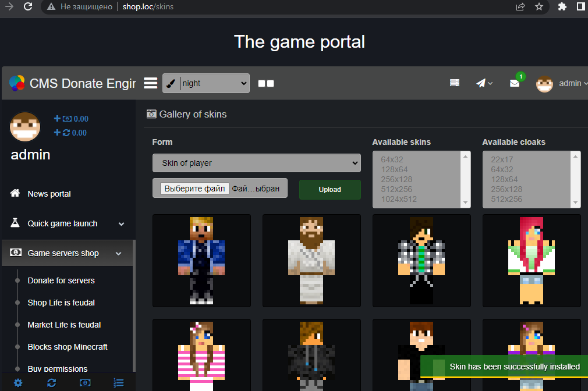Bookmark this page with the star icon
The height and width of the screenshot is (391, 588).
pos(539,7)
